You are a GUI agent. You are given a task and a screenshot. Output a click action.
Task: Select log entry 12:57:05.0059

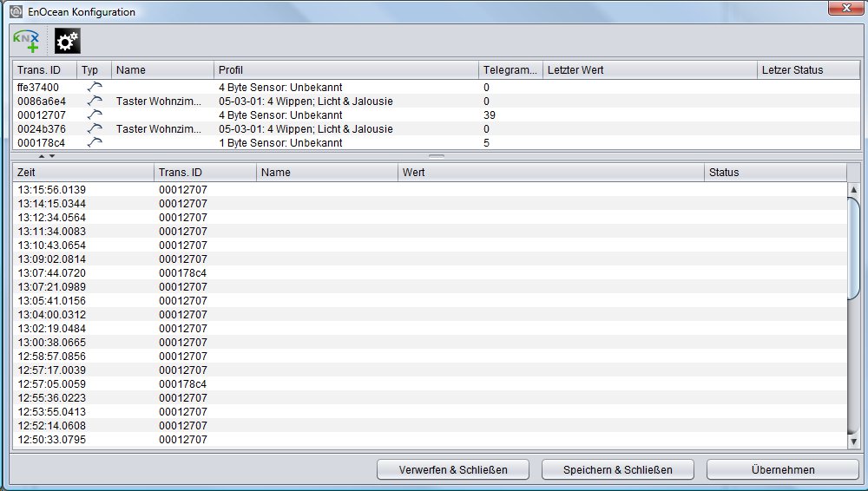click(431, 383)
